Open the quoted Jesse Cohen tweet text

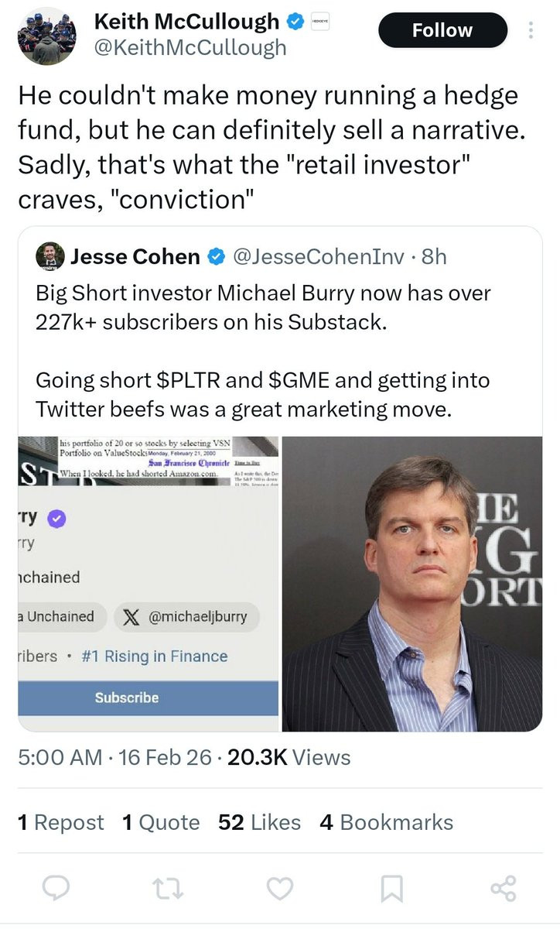point(263,349)
